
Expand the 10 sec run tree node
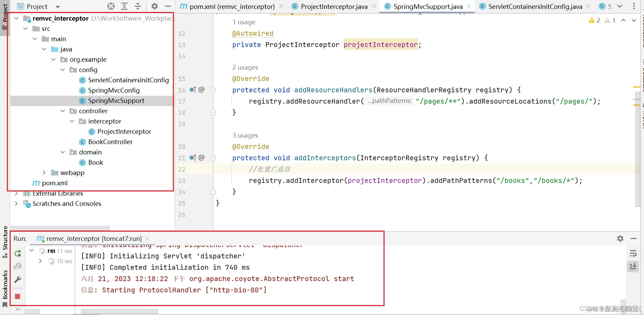pos(40,261)
